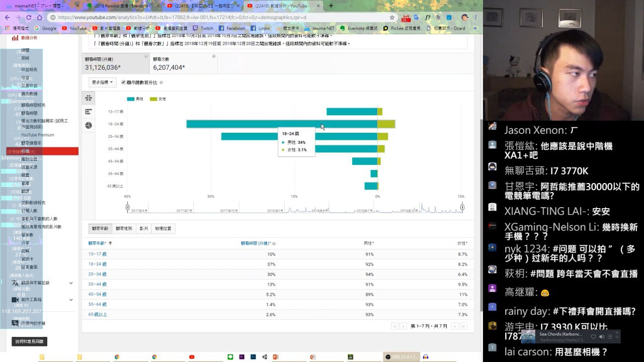The height and width of the screenshot is (362, 644).
Task: Open the Twitch bookmark
Action: tap(203, 29)
